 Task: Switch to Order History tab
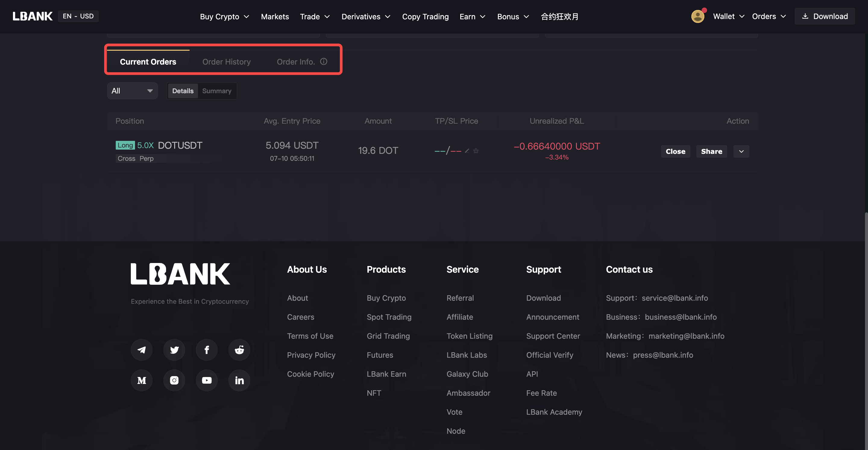(226, 62)
